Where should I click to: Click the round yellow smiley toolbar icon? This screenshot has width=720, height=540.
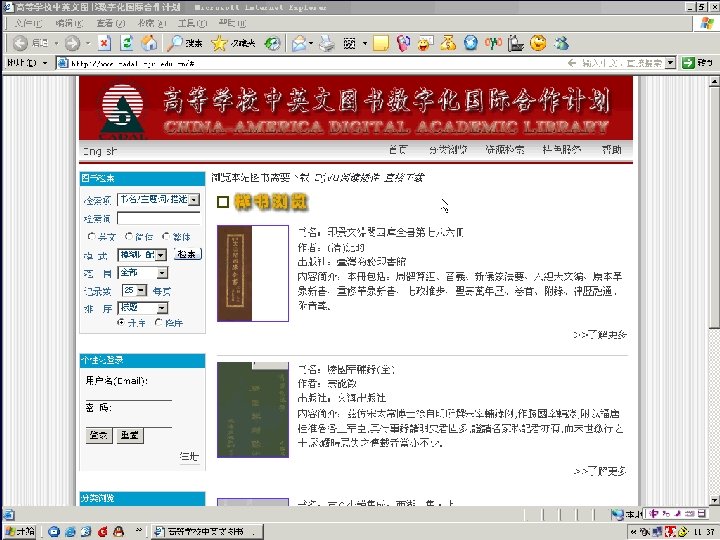click(538, 44)
